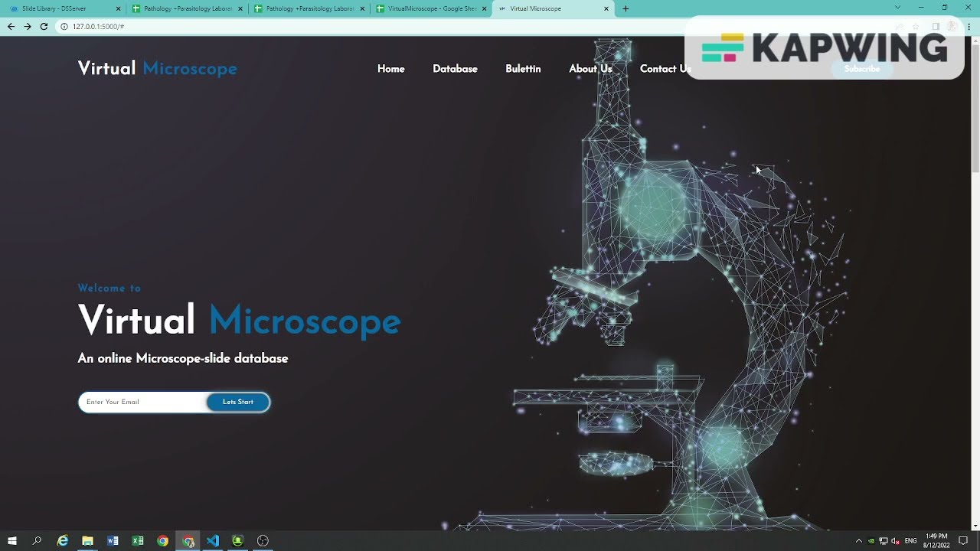This screenshot has width=980, height=551.
Task: Open OBS Studio from the taskbar
Action: pyautogui.click(x=263, y=541)
